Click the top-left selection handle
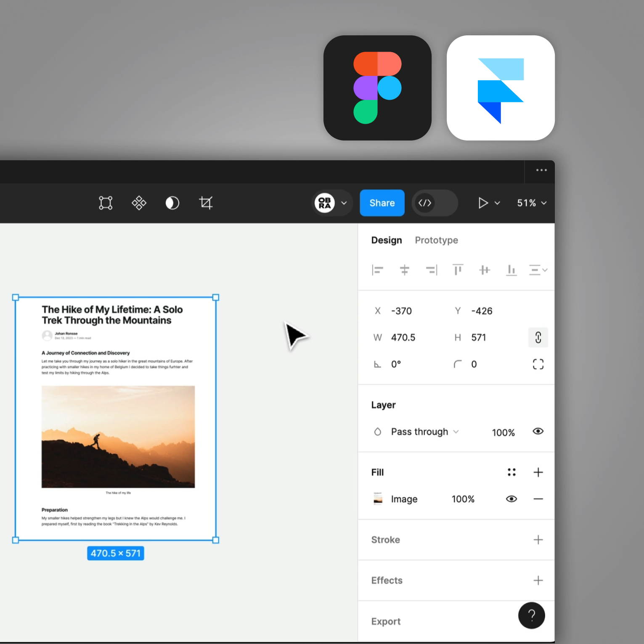 tap(16, 297)
